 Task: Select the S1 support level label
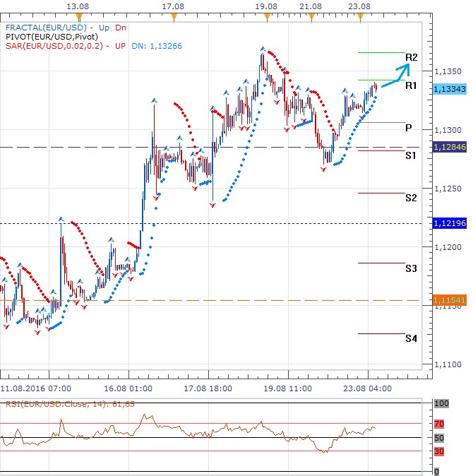(410, 155)
